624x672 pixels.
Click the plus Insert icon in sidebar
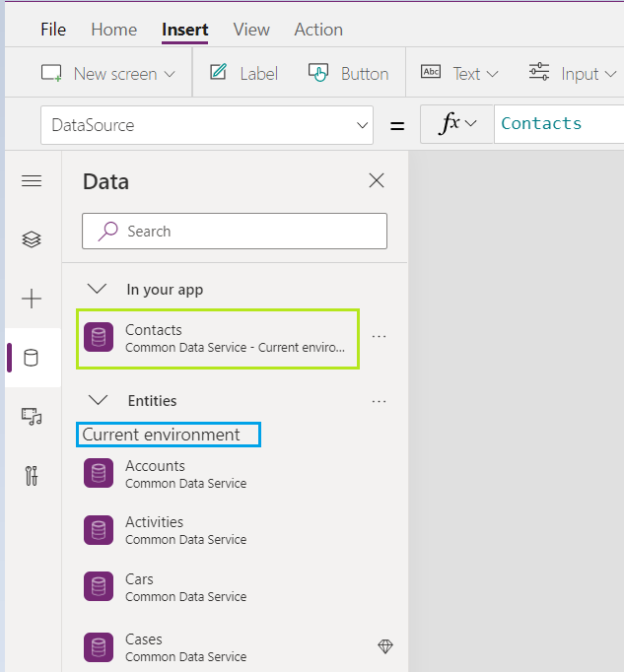(32, 299)
